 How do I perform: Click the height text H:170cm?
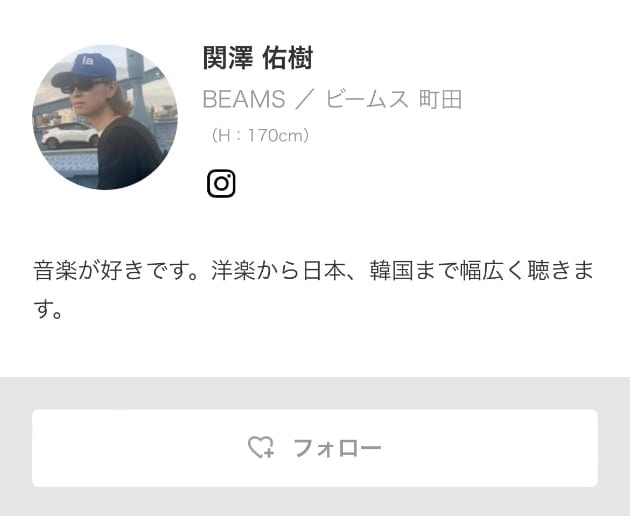pyautogui.click(x=260, y=136)
